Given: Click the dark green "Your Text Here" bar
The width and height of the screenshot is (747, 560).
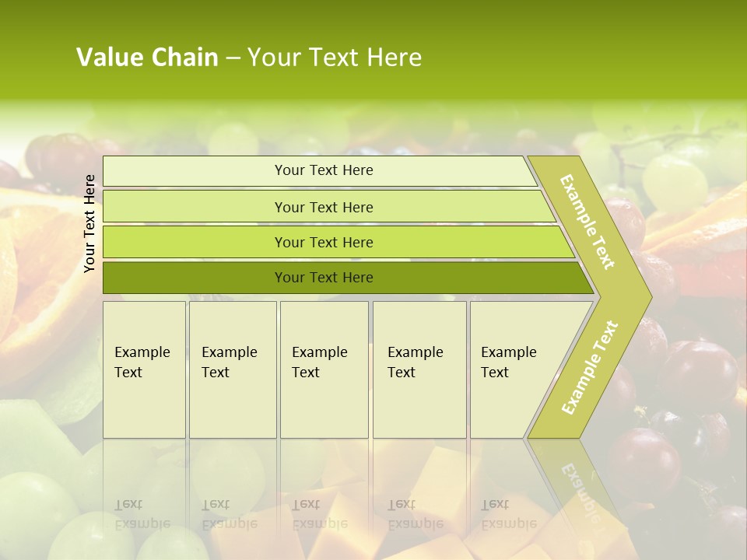Looking at the screenshot, I should [x=323, y=278].
